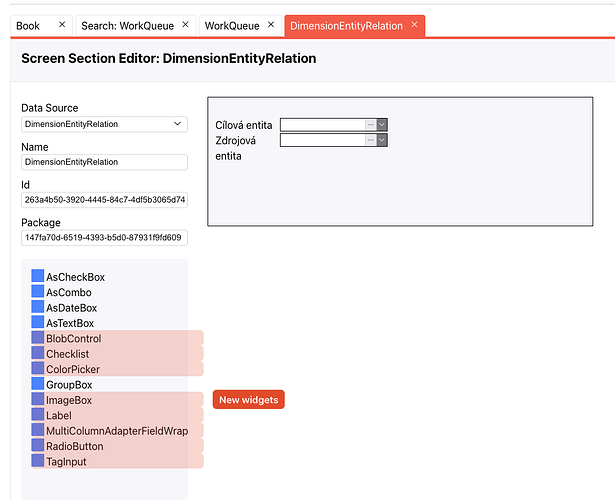Click into the Name input field

(x=104, y=162)
